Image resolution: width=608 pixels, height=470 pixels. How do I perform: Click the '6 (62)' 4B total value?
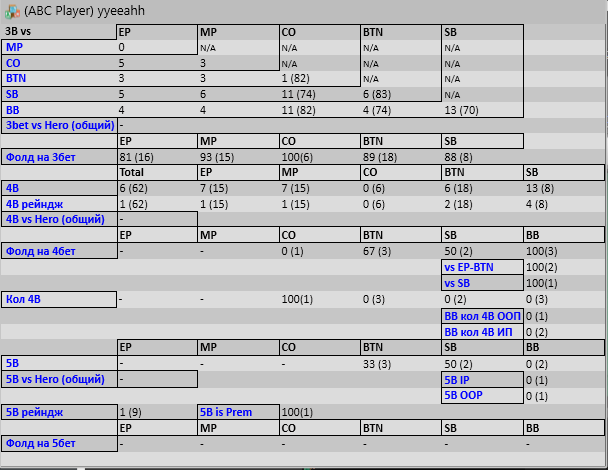coord(133,188)
